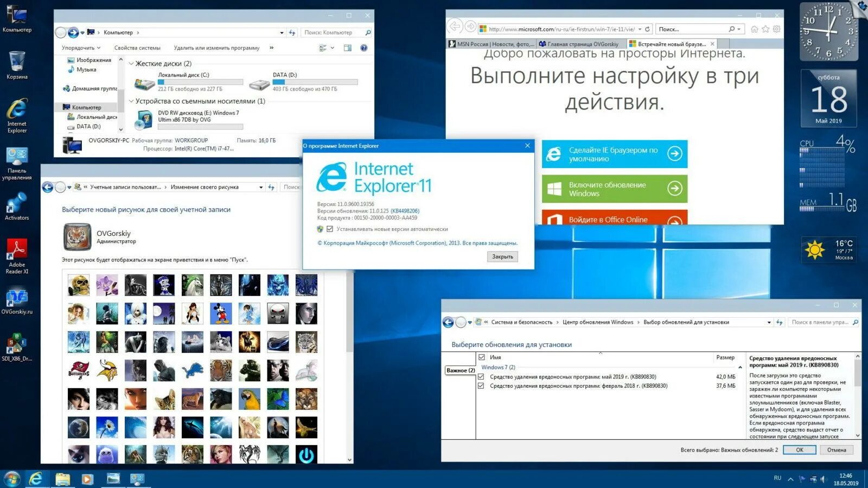Click the IE home icon
The height and width of the screenshot is (488, 868).
[x=754, y=29]
